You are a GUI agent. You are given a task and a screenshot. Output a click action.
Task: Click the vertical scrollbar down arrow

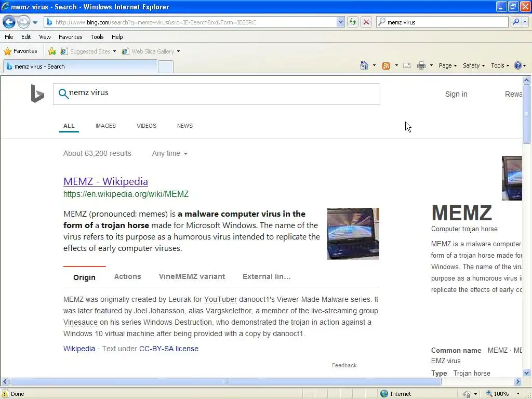pyautogui.click(x=527, y=373)
